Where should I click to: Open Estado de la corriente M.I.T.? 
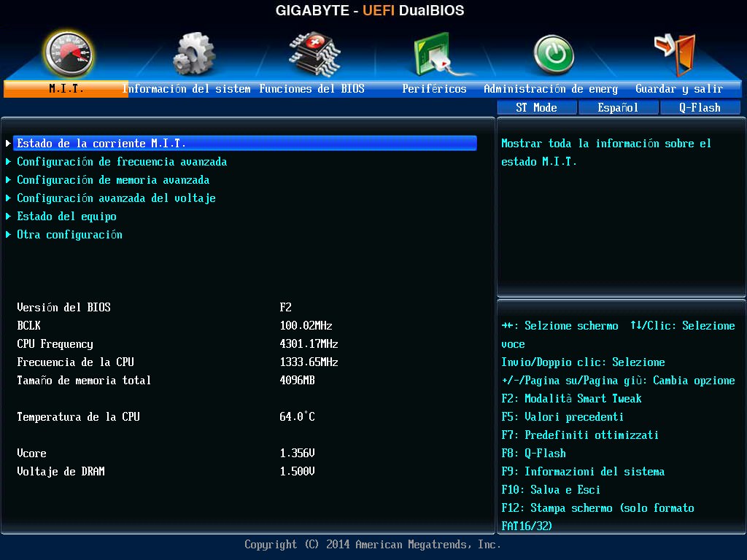pyautogui.click(x=245, y=144)
